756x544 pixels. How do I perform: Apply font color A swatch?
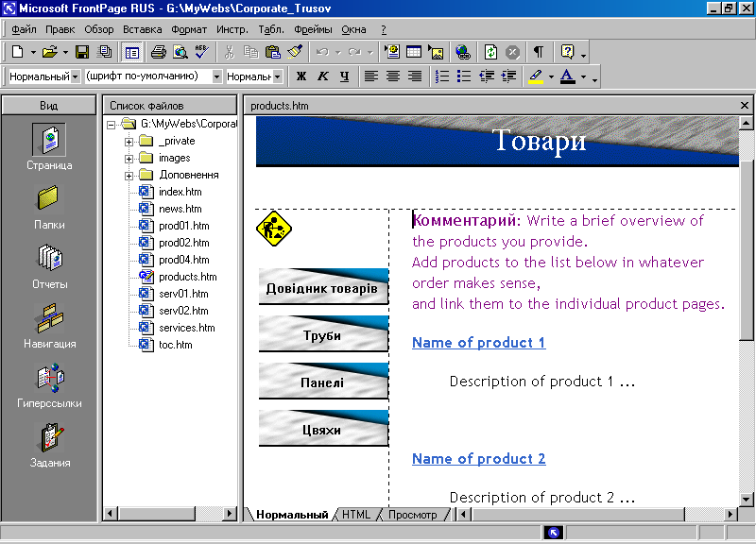coord(568,76)
